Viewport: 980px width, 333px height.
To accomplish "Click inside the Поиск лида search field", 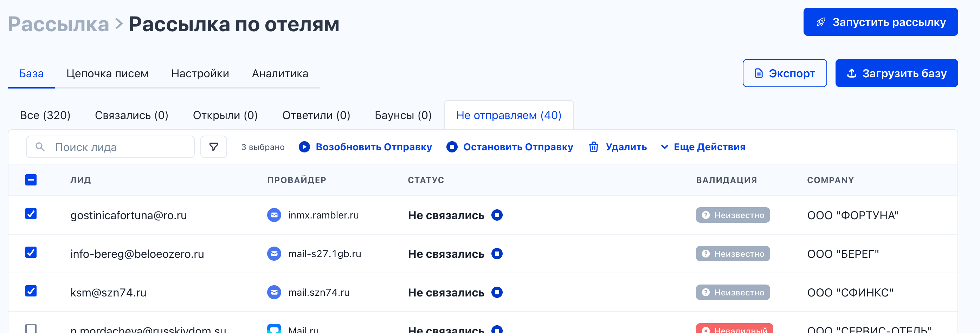I will [110, 147].
